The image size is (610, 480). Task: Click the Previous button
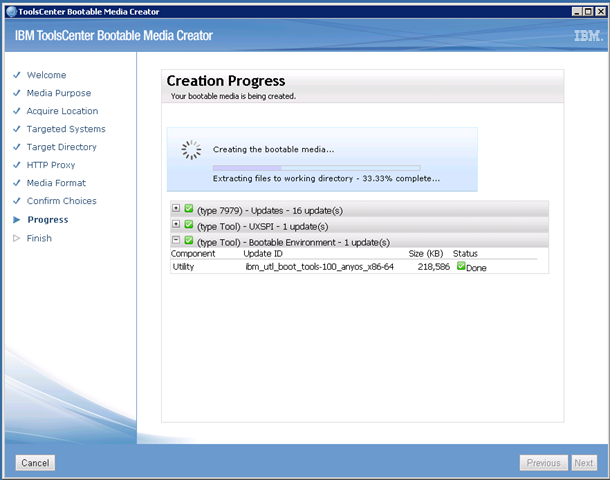point(544,463)
